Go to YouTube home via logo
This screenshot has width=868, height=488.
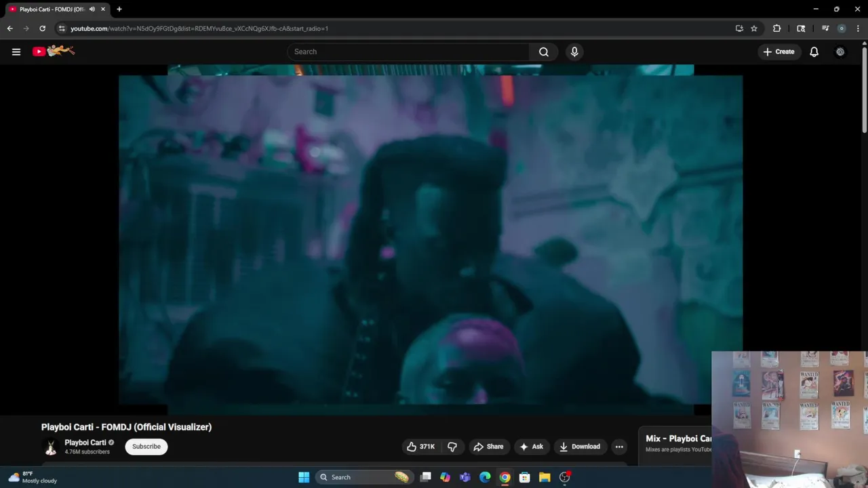click(x=54, y=51)
